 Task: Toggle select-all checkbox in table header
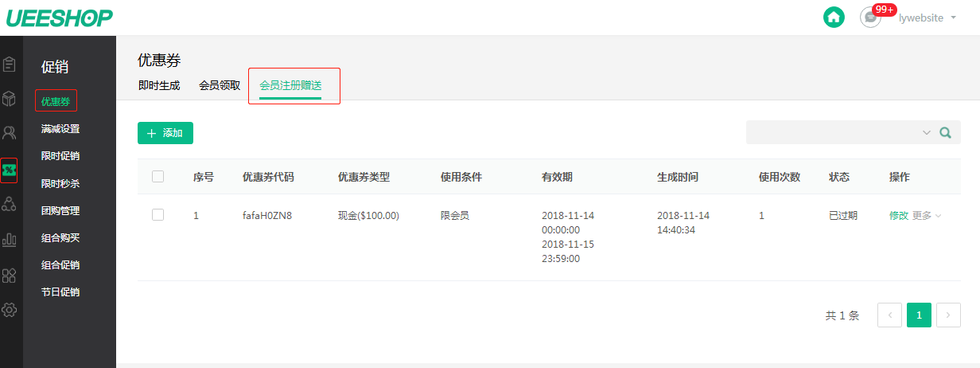click(157, 177)
